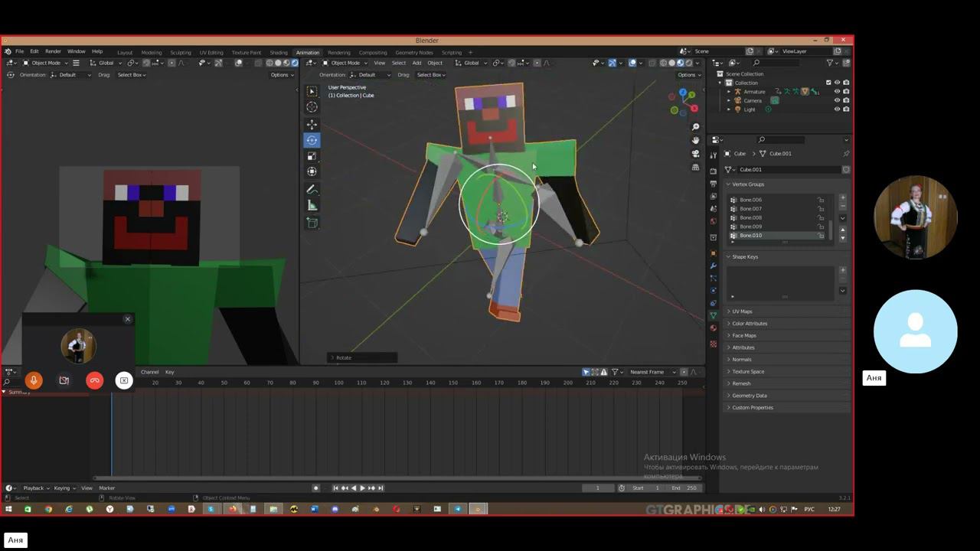Open the viewport Options dropdown button
The image size is (980, 551).
click(688, 75)
